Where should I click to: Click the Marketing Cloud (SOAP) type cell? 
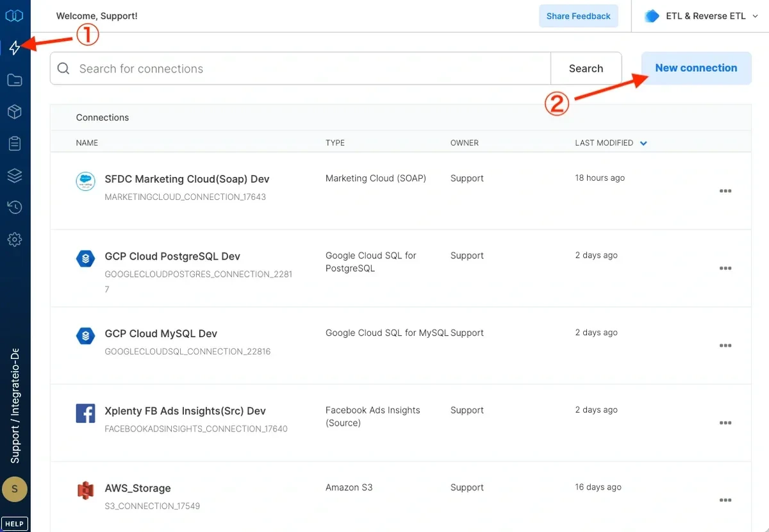point(376,178)
